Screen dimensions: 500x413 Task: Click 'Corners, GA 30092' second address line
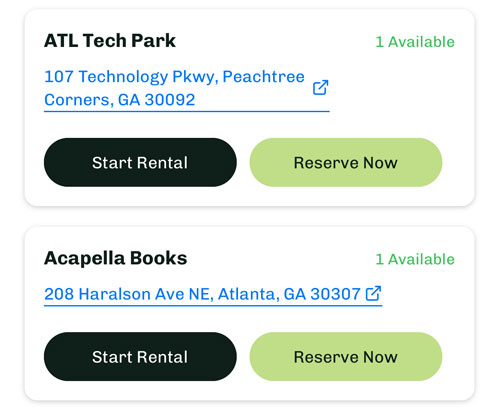click(119, 100)
